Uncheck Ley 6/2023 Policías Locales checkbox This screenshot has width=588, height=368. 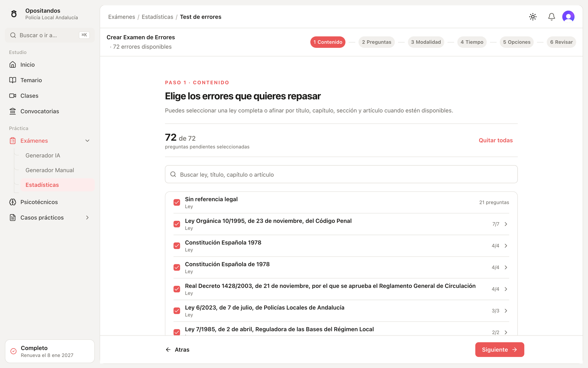point(177,311)
